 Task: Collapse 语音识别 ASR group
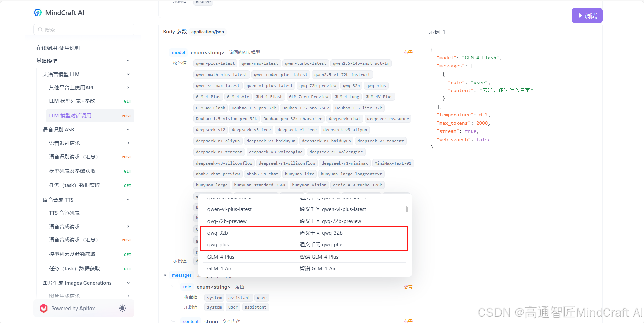tap(128, 130)
